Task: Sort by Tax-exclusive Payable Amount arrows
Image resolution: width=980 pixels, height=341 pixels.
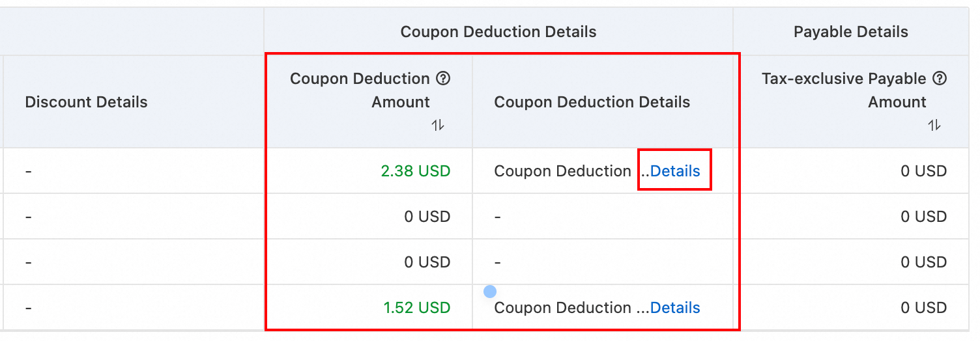Action: (934, 125)
